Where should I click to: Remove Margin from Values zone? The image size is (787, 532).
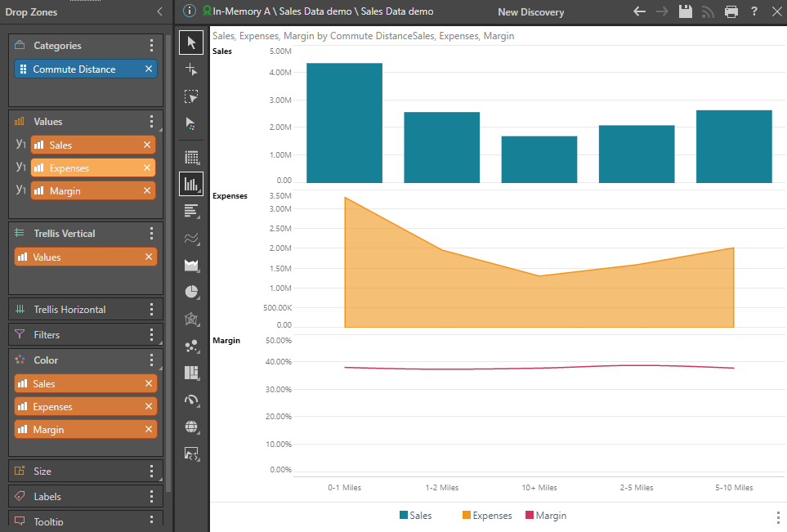[147, 191]
